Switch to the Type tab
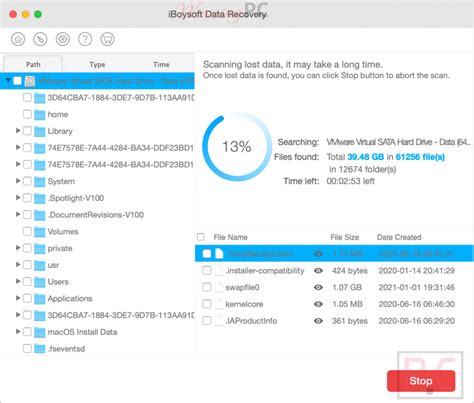 pyautogui.click(x=97, y=65)
